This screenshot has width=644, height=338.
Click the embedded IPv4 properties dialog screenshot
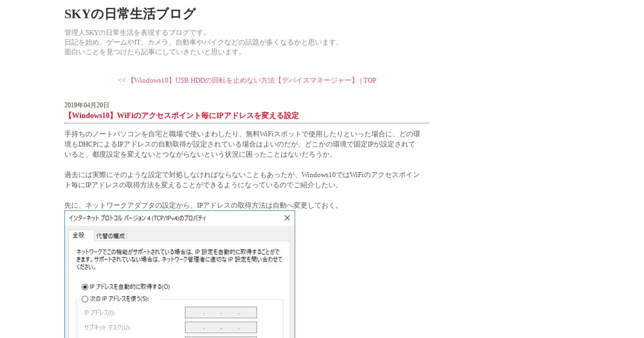180,274
